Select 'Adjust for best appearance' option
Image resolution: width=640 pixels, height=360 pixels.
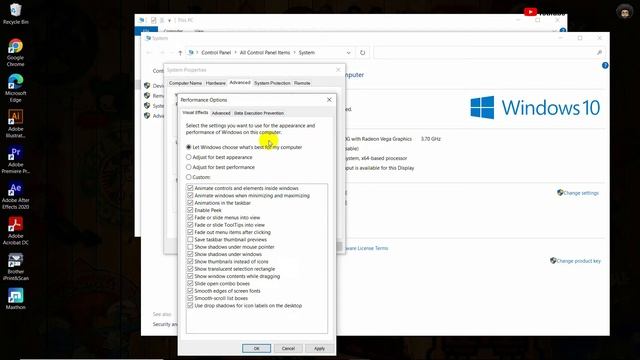pos(188,157)
